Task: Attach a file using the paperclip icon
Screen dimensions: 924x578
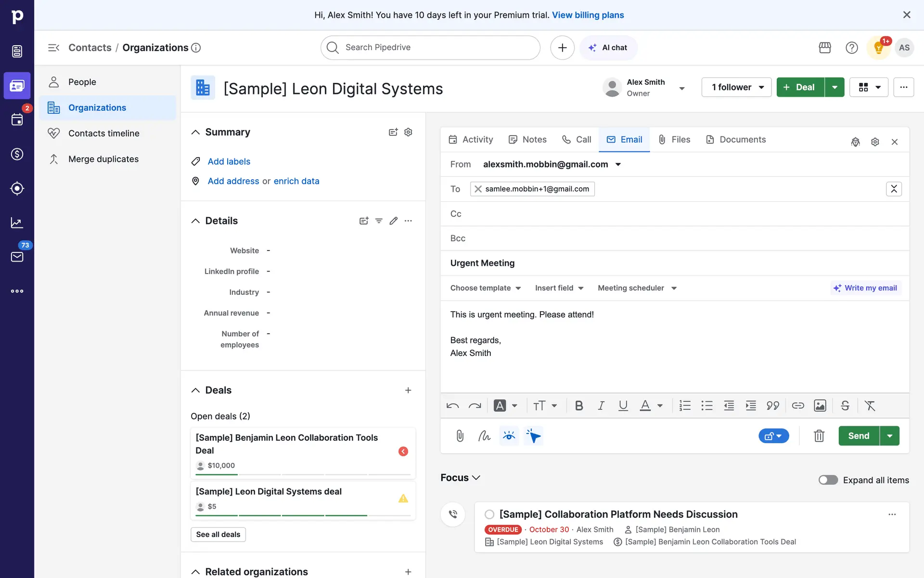Action: (x=460, y=436)
